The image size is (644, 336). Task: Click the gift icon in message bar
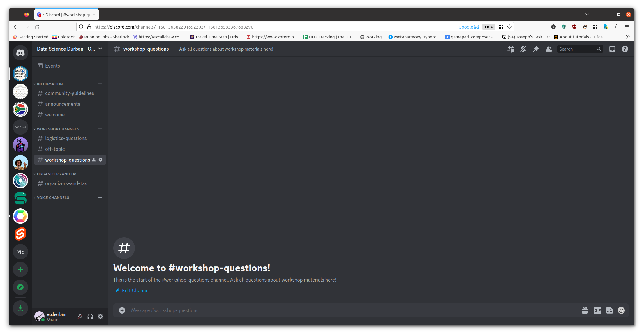pyautogui.click(x=585, y=310)
